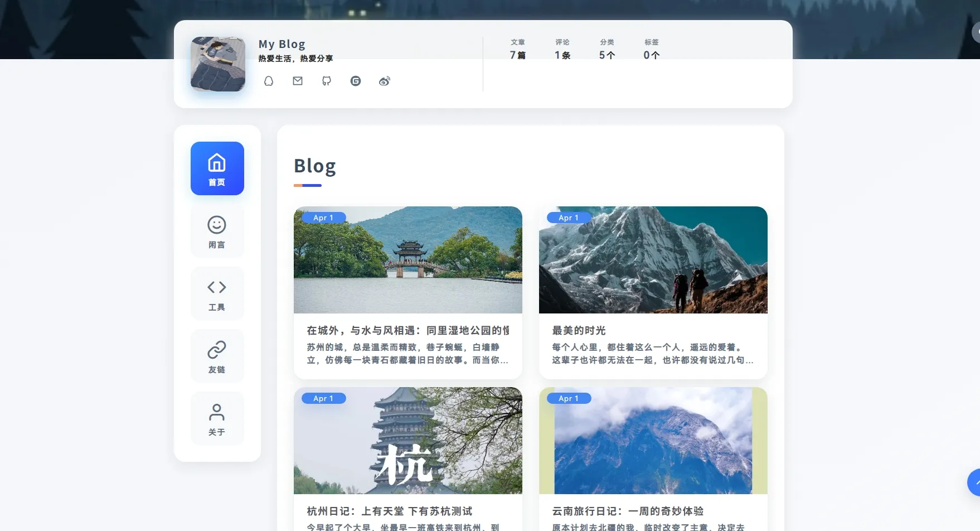Open the 闲言 smiley sidebar item
The height and width of the screenshot is (531, 980).
point(217,231)
